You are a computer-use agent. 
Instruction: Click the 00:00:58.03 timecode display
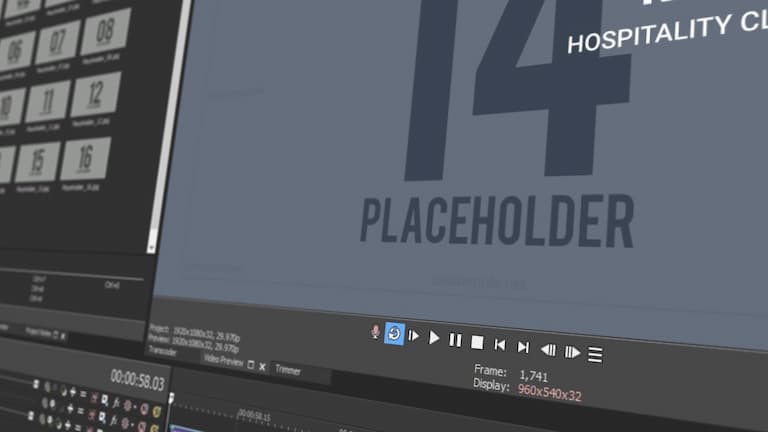137,380
